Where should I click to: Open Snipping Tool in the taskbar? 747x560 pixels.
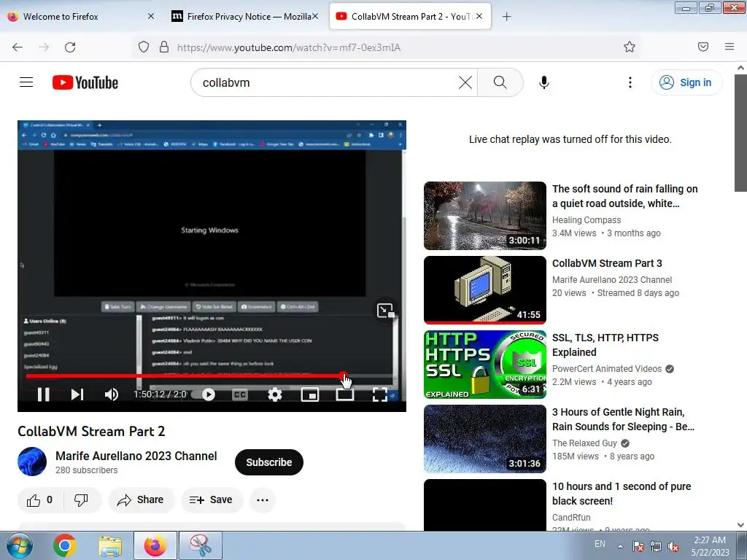[201, 545]
